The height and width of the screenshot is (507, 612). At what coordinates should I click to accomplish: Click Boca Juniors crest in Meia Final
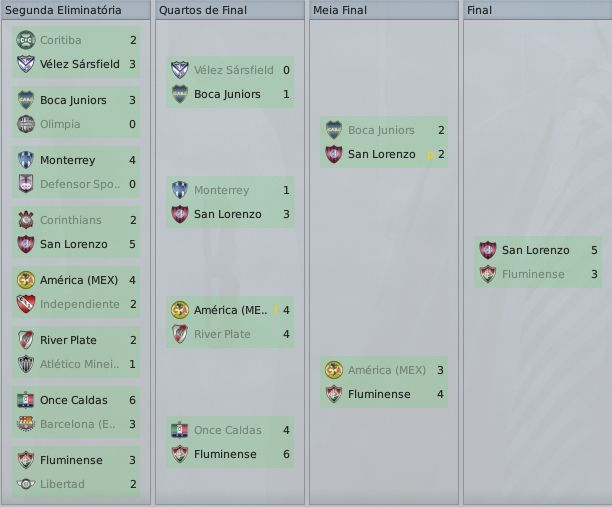click(x=334, y=130)
